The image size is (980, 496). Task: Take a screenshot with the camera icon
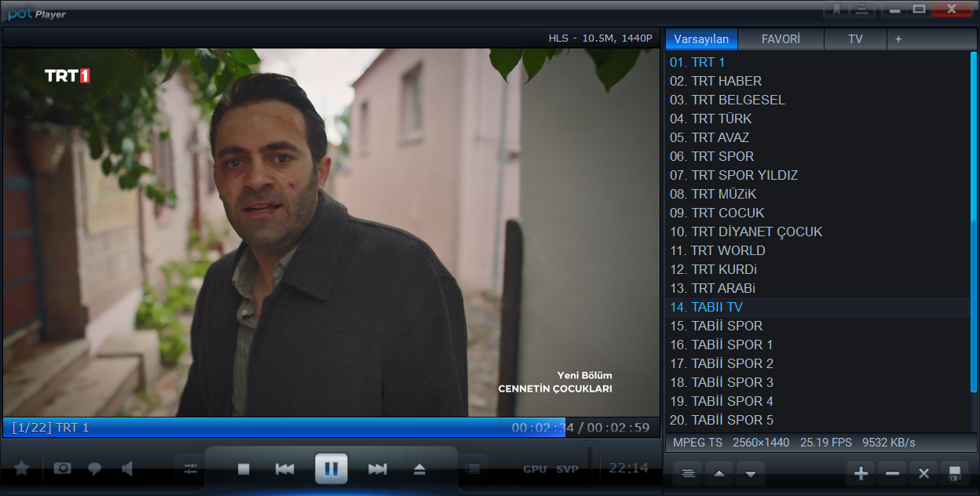click(x=62, y=469)
